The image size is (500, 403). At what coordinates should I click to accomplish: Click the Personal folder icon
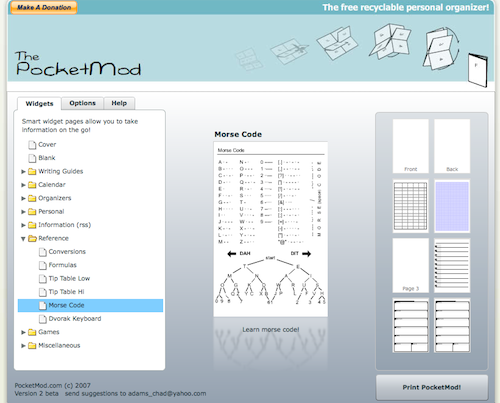(x=32, y=212)
